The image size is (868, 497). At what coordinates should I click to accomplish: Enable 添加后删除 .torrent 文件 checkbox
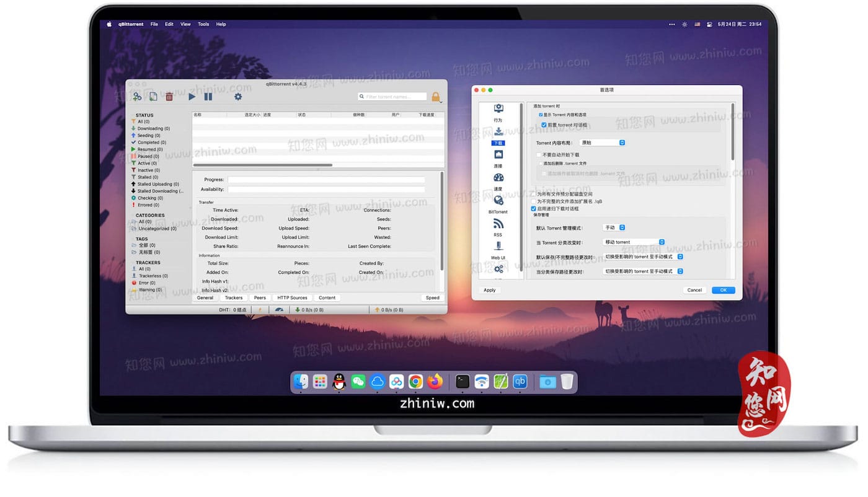point(539,163)
